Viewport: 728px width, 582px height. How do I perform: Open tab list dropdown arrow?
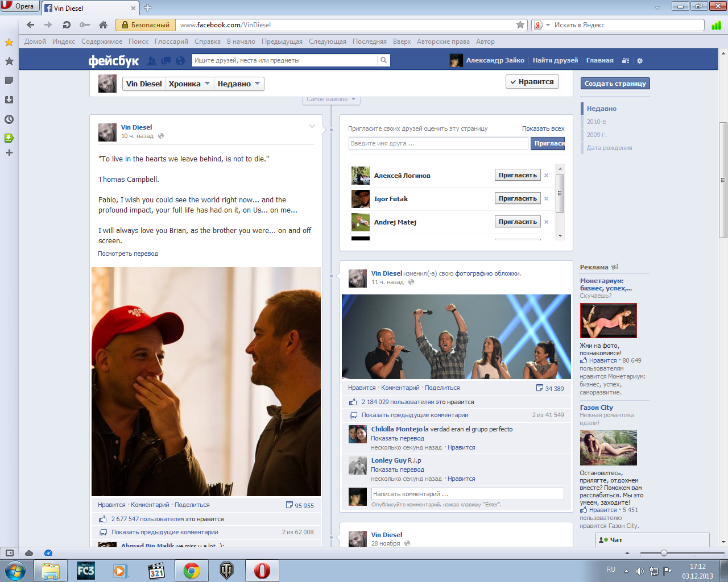point(657,7)
